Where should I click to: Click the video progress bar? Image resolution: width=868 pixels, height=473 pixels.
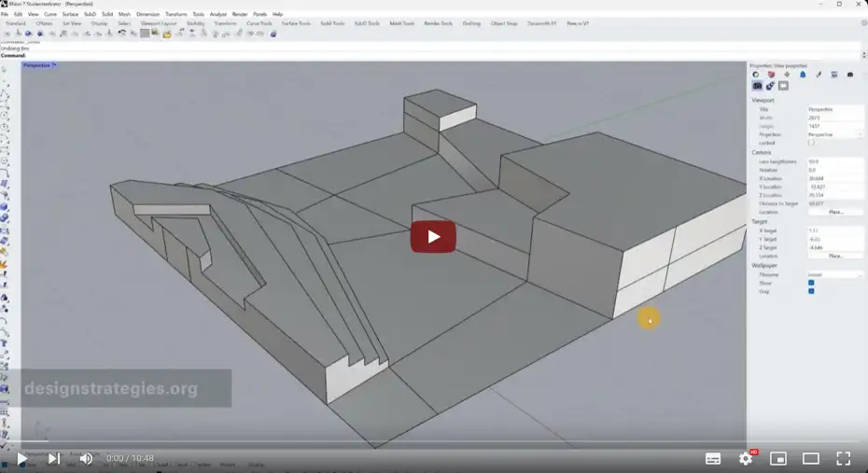tap(434, 441)
